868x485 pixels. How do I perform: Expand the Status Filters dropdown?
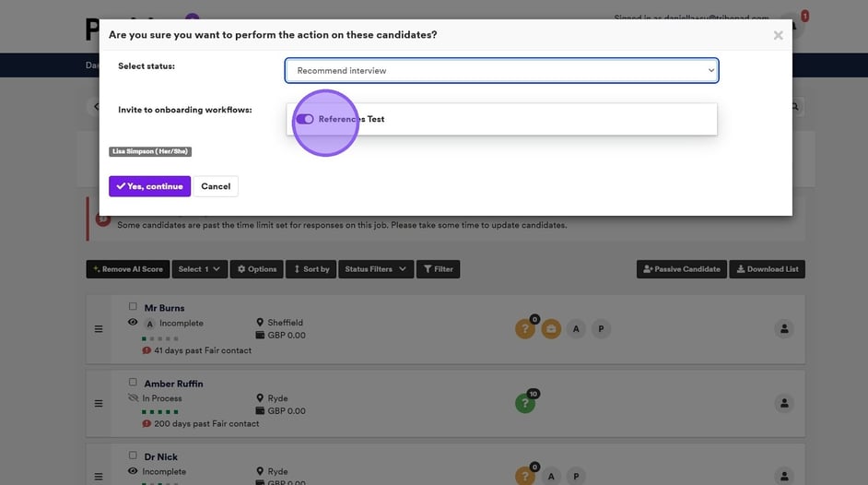click(x=375, y=269)
